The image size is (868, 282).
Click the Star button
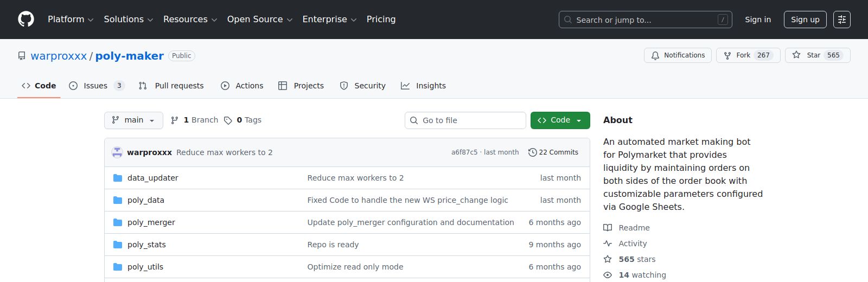[817, 55]
